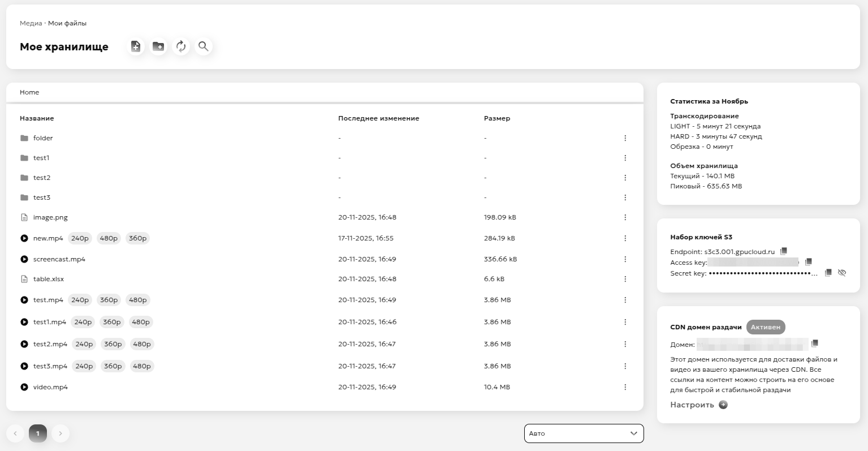The image size is (868, 451).
Task: Open the three-dot menu for image.png
Action: [625, 217]
